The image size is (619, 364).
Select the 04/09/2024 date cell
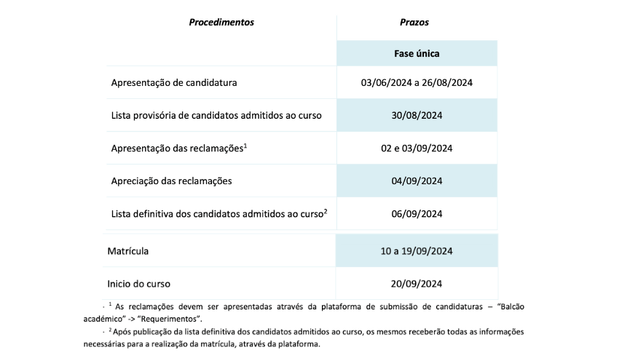tap(417, 181)
